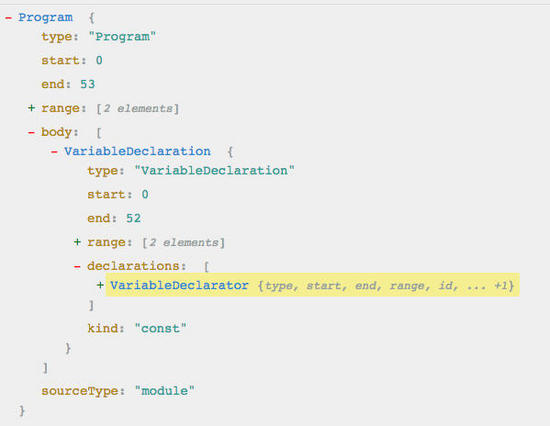Expand the VariableDeclarator node
The image size is (550, 426).
coord(100,285)
